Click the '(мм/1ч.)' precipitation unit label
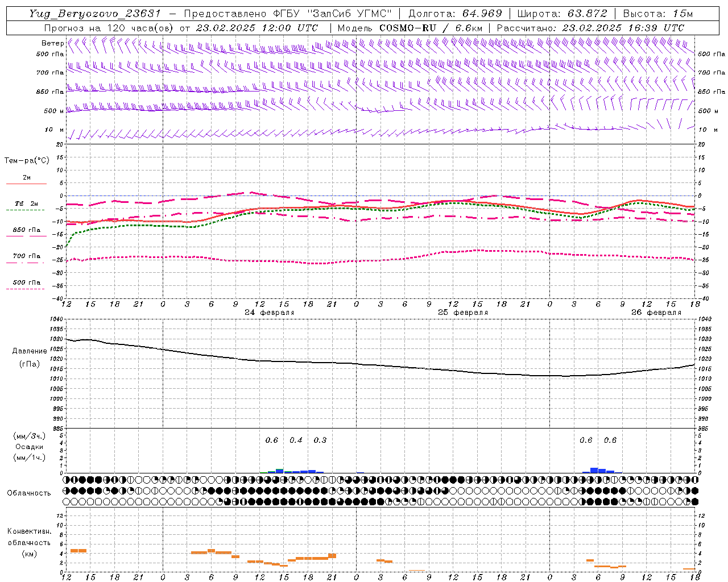The height and width of the screenshot is (582, 728). tap(30, 458)
